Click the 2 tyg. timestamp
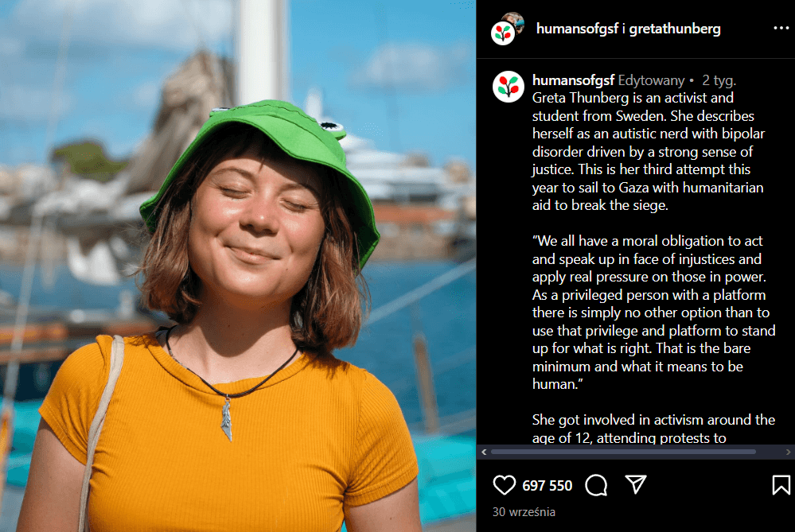This screenshot has width=795, height=532. [719, 80]
